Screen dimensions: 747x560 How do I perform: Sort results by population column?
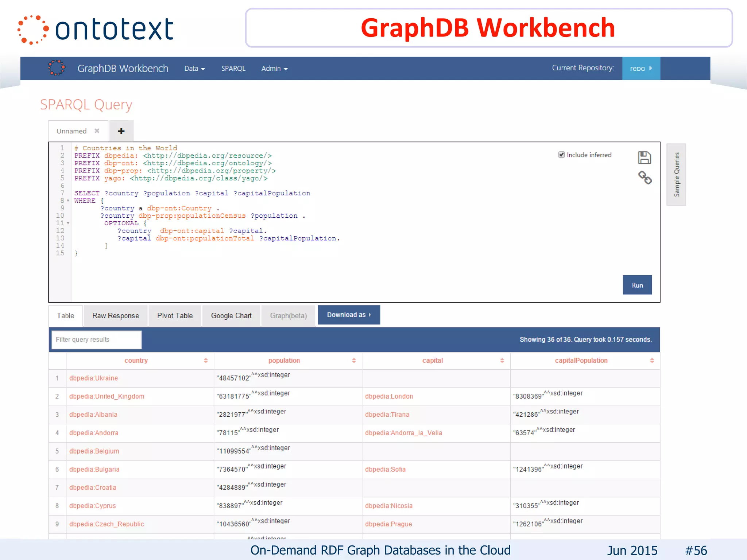coord(354,361)
